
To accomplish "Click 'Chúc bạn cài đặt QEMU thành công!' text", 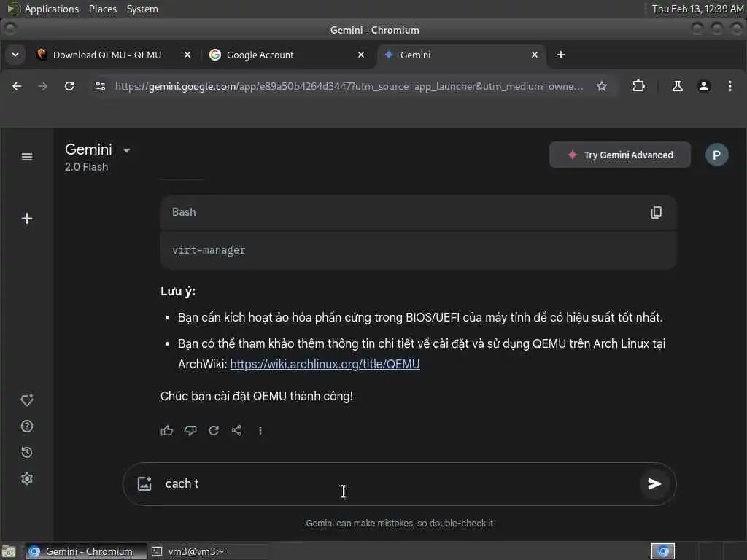I will 256,396.
